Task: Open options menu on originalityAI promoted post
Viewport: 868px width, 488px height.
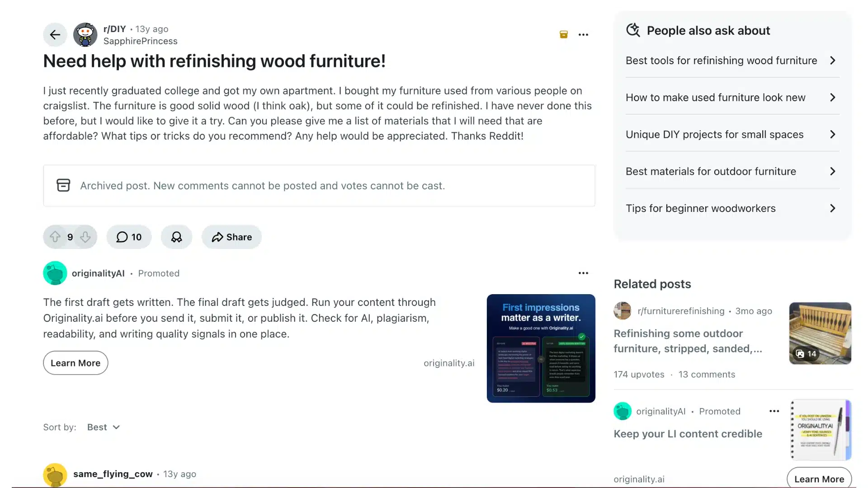Action: click(583, 273)
